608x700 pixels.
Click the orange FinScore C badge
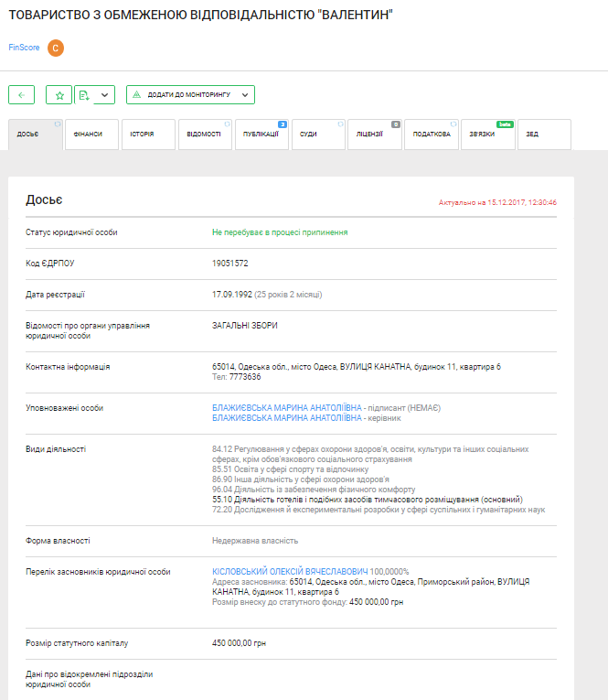[56, 48]
